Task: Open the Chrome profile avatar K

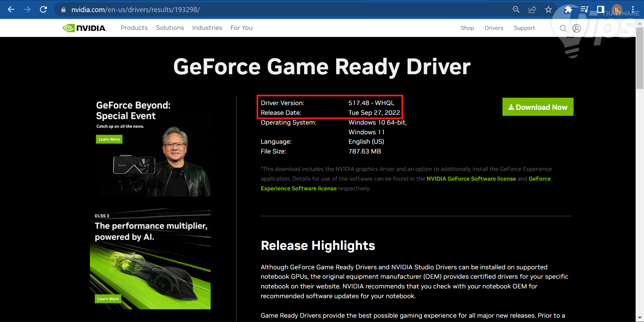Action: coord(617,9)
